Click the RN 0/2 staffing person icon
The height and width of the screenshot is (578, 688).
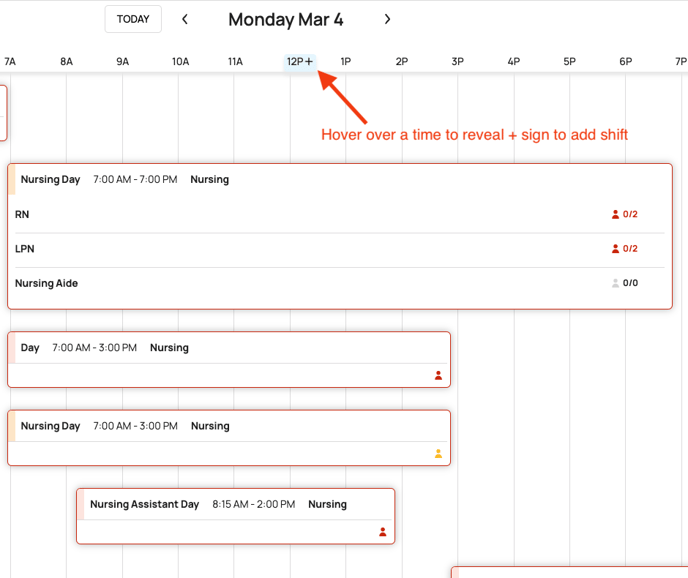[615, 214]
